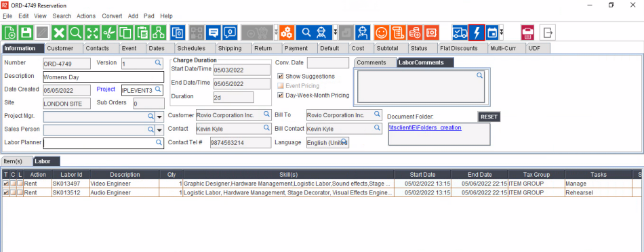Viewport: 644px width, 252px height.
Task: Toggle Day-Week-Month Pricing checkbox
Action: [x=281, y=96]
